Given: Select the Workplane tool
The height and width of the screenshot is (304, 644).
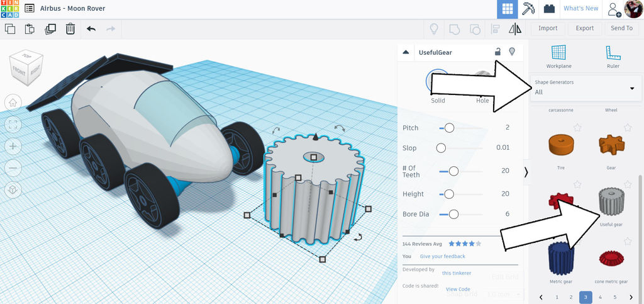Looking at the screenshot, I should point(558,57).
